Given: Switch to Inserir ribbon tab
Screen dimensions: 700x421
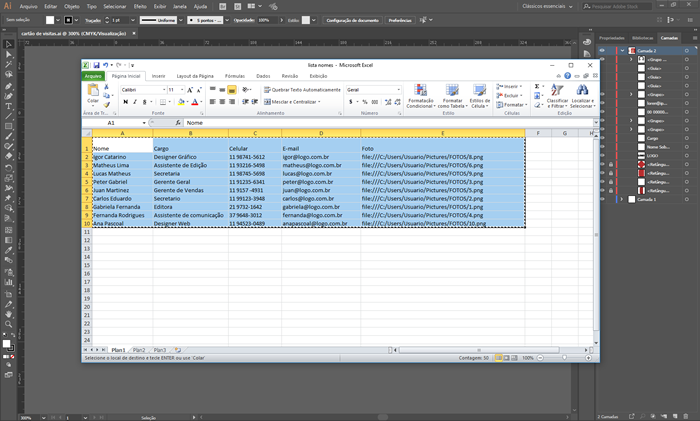Looking at the screenshot, I should [158, 76].
